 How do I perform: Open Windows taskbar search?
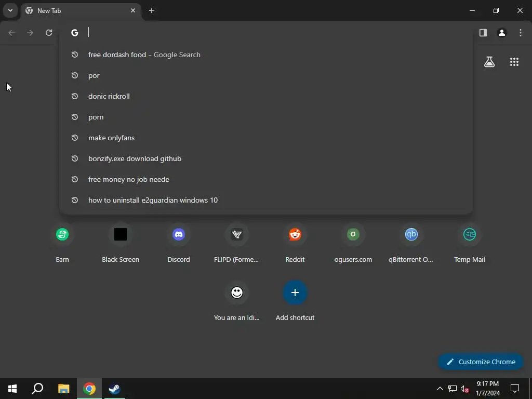[37, 389]
